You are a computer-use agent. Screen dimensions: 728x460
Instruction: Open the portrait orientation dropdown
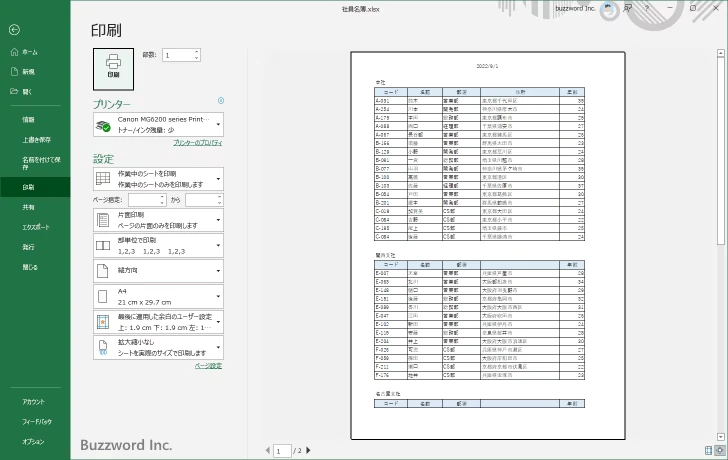(x=158, y=271)
